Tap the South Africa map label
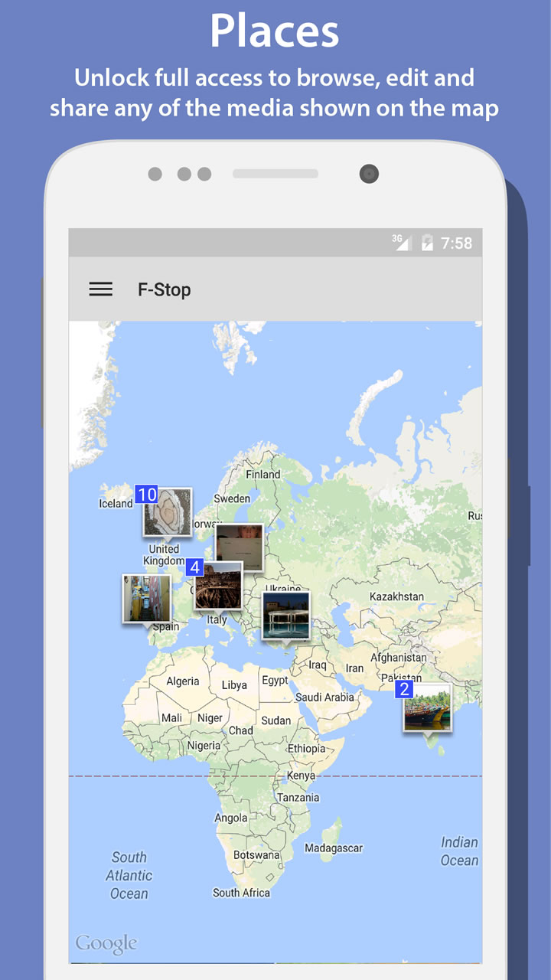This screenshot has height=980, width=551. pyautogui.click(x=241, y=893)
